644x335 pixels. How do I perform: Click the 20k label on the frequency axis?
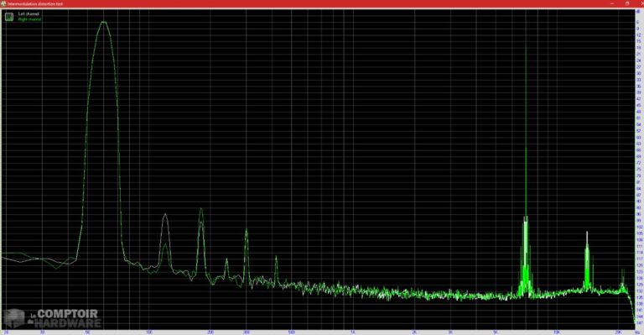(x=618, y=332)
